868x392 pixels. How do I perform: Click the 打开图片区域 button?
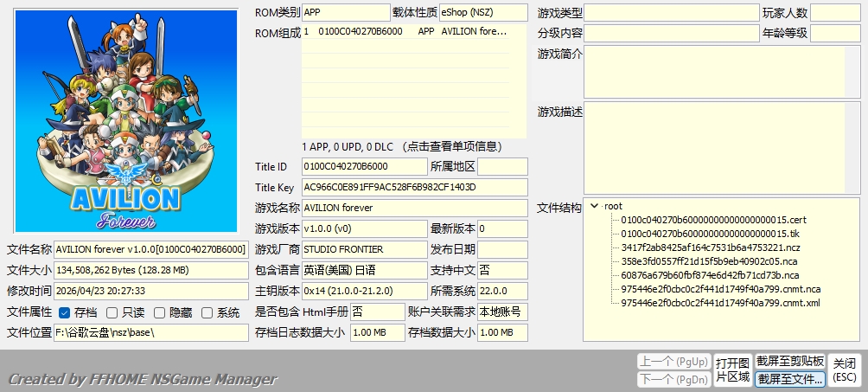(732, 370)
